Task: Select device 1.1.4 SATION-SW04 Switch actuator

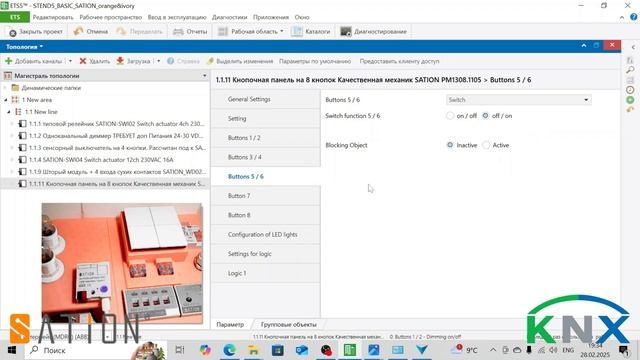Action: [101, 160]
